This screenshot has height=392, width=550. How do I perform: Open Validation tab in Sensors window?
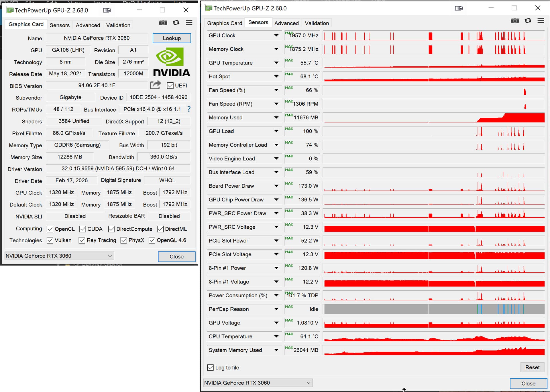(x=317, y=23)
